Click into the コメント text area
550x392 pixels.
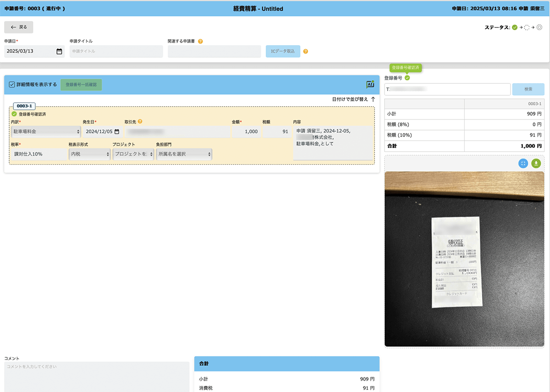(x=96, y=376)
